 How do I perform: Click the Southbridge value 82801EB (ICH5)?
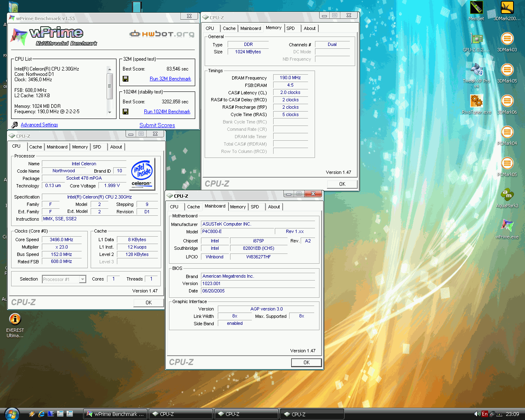click(258, 248)
